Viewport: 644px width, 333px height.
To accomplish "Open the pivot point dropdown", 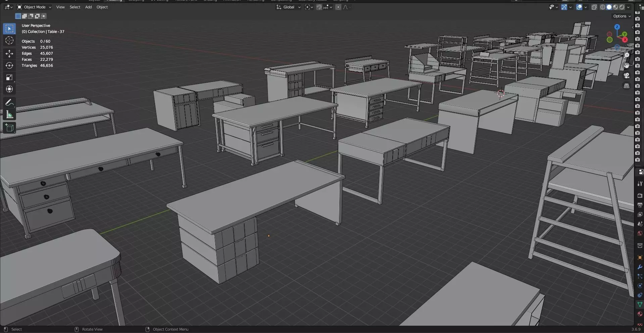I will [309, 7].
